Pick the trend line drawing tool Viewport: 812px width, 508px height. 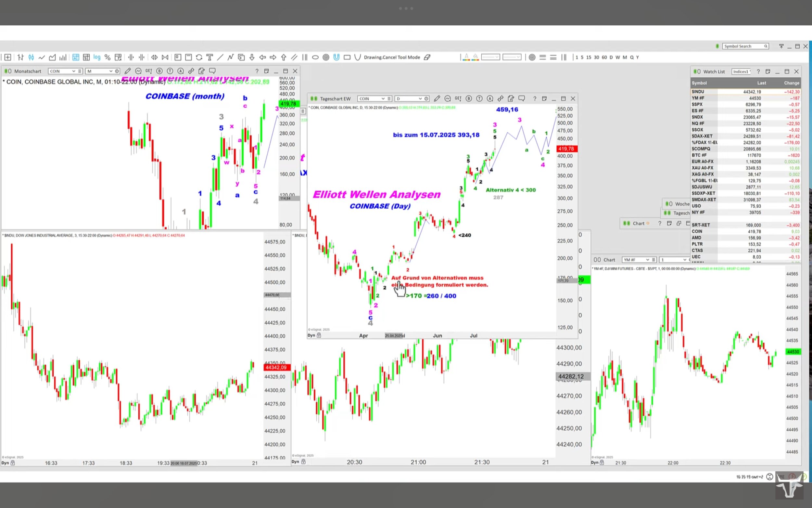click(x=220, y=58)
